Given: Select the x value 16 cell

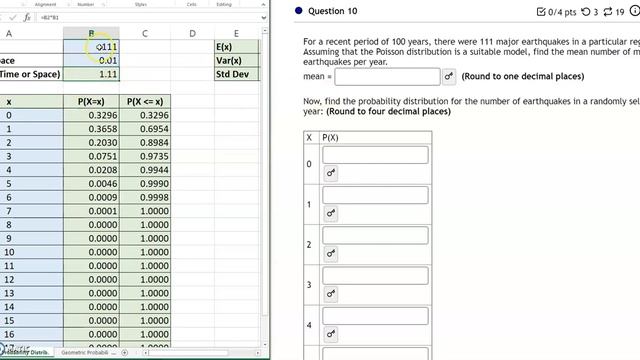Looking at the screenshot, I should pos(31,334).
